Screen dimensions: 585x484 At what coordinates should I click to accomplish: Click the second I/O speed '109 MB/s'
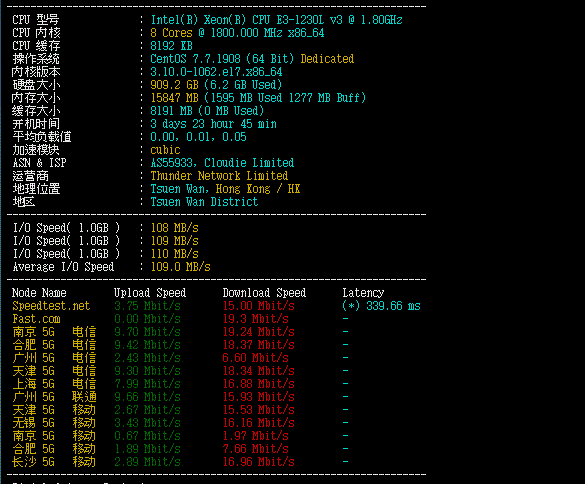click(174, 241)
